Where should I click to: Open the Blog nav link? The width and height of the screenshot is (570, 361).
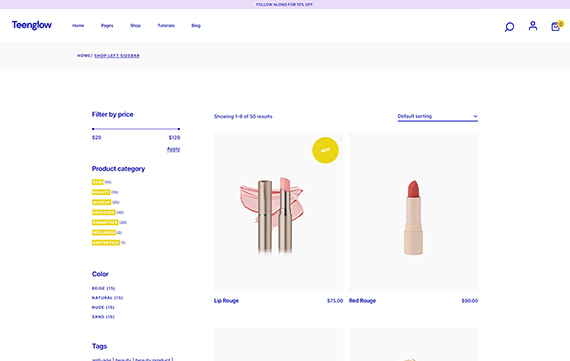(196, 25)
